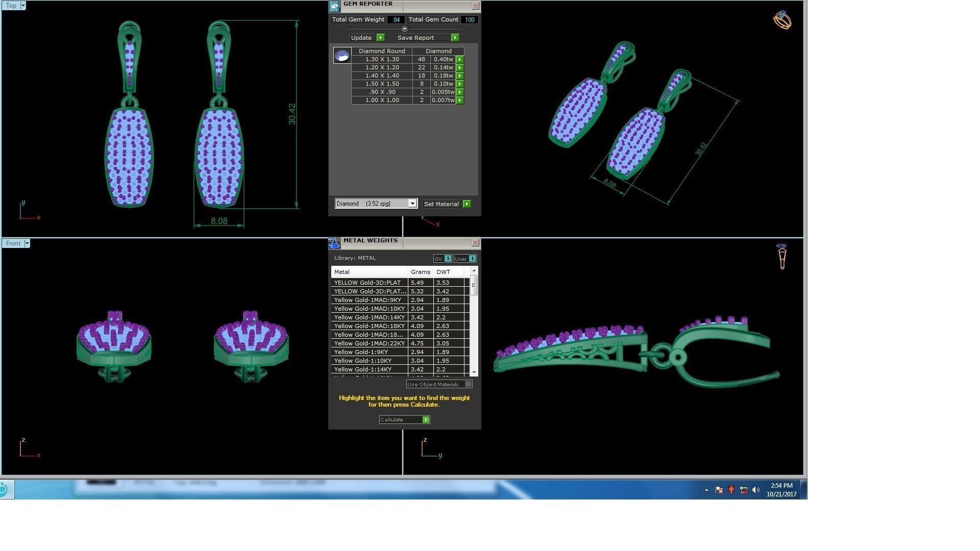
Task: Click green arrow for .90 X .90 row
Action: pyautogui.click(x=459, y=92)
